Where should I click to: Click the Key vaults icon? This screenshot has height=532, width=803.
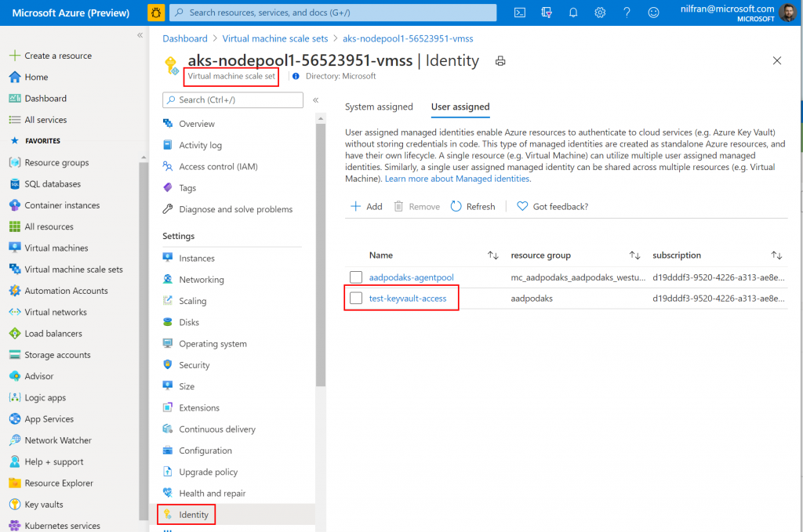15,505
